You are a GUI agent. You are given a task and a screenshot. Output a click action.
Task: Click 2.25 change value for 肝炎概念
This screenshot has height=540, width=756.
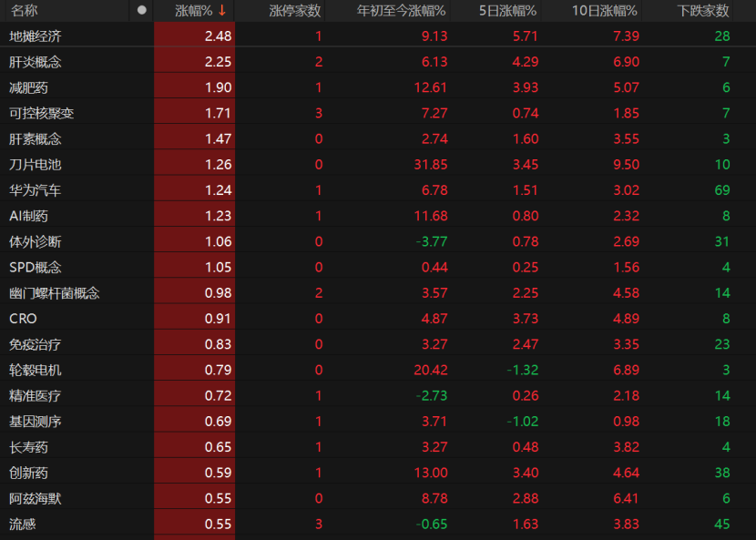(218, 62)
